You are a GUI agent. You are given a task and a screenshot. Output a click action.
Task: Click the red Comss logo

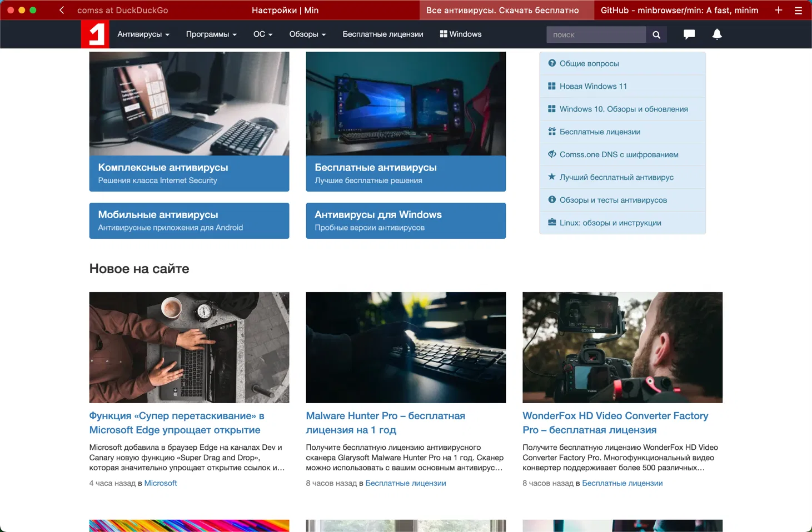click(95, 34)
